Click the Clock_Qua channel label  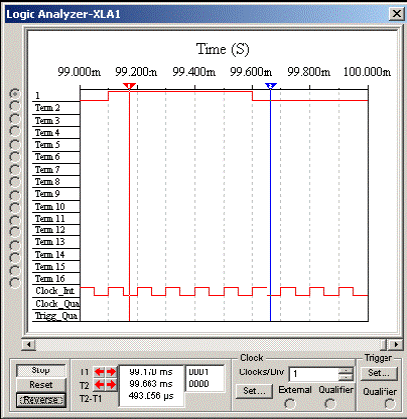pos(57,304)
